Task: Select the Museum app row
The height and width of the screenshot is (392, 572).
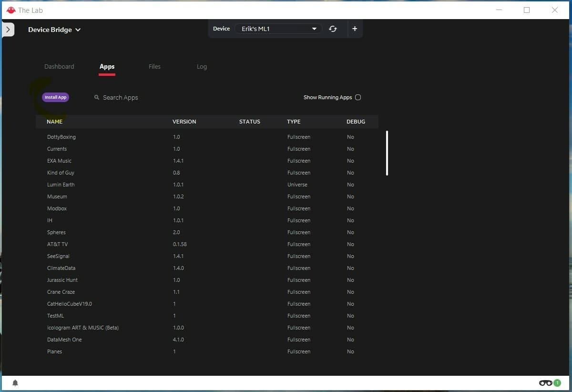Action: (x=207, y=196)
